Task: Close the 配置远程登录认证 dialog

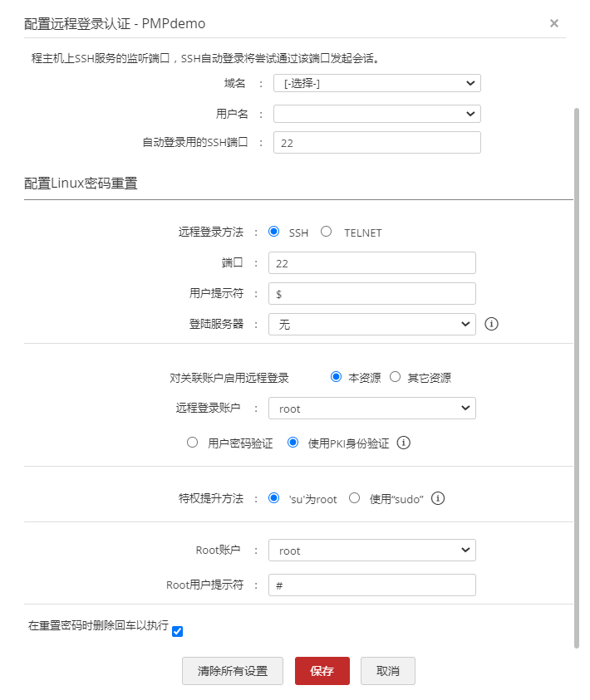Action: (x=554, y=23)
